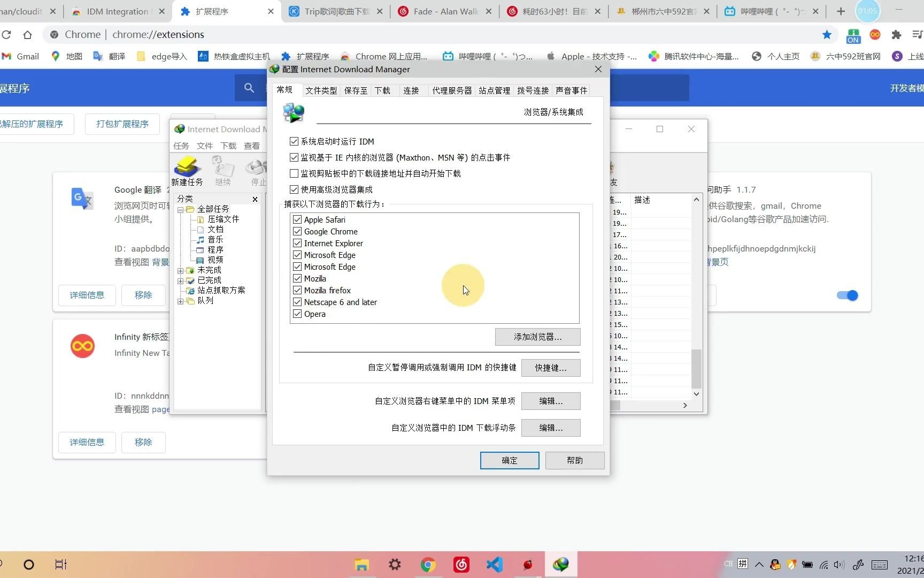Uncheck Internet Explorer in browser list
Screen dimensions: 924x578
point(297,243)
